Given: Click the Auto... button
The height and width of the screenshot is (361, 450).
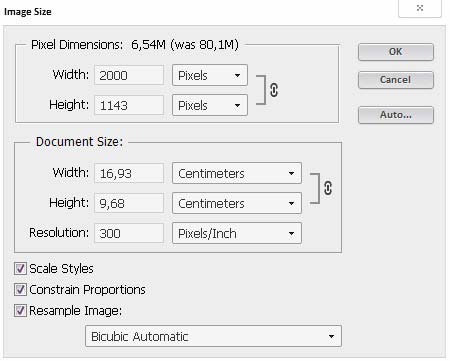Looking at the screenshot, I should click(x=396, y=115).
